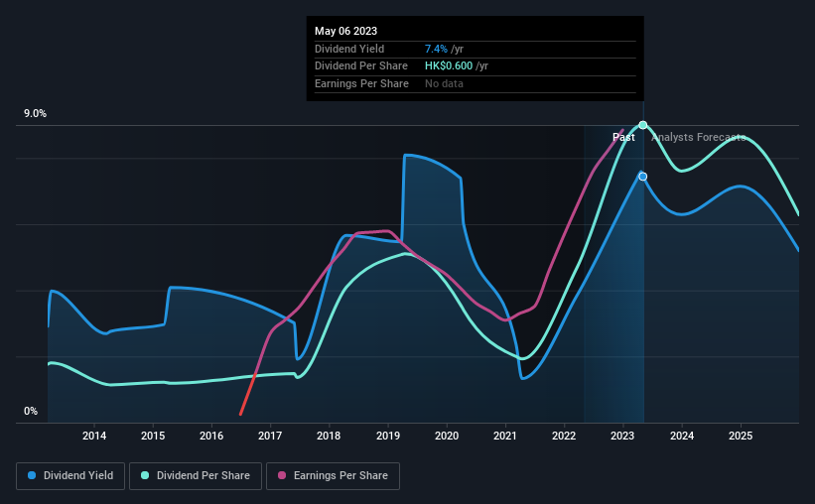
Task: Click the Analysts Forecasts label
Action: point(699,137)
